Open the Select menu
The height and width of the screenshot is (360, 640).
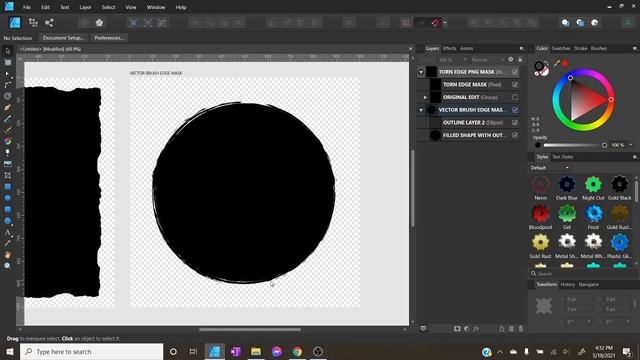click(108, 7)
